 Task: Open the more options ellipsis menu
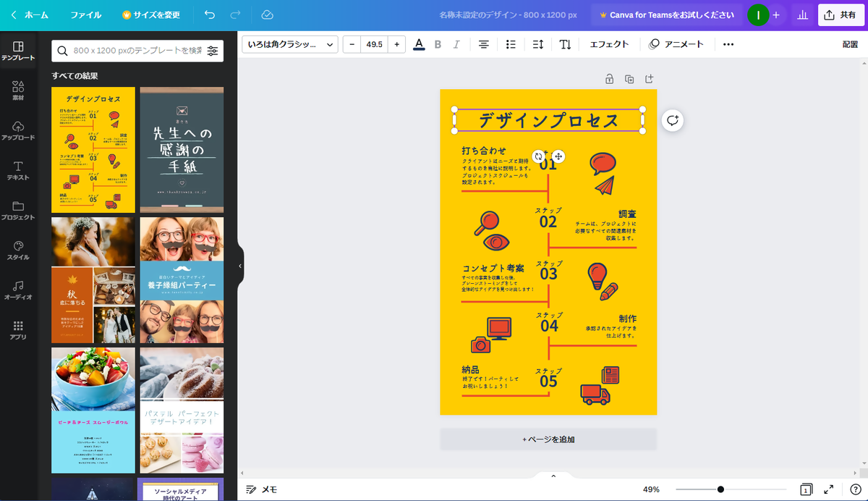tap(728, 44)
